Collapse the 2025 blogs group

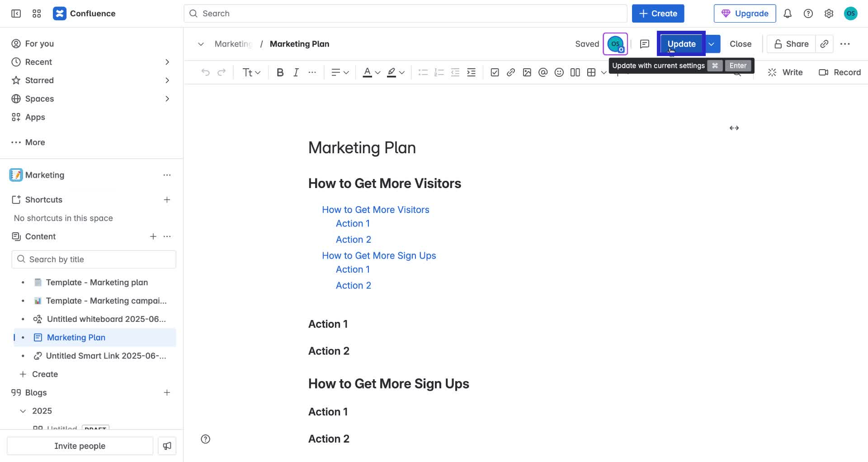click(x=23, y=410)
